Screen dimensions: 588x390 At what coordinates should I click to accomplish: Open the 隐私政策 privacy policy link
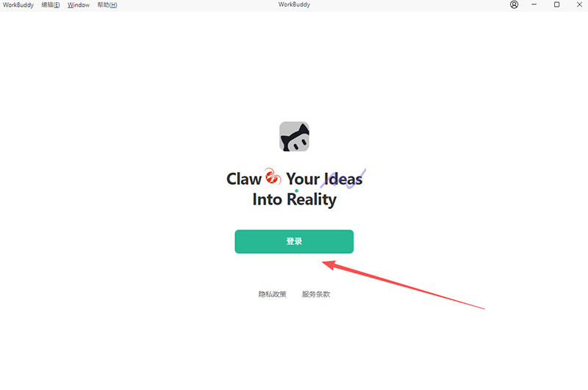pos(272,294)
